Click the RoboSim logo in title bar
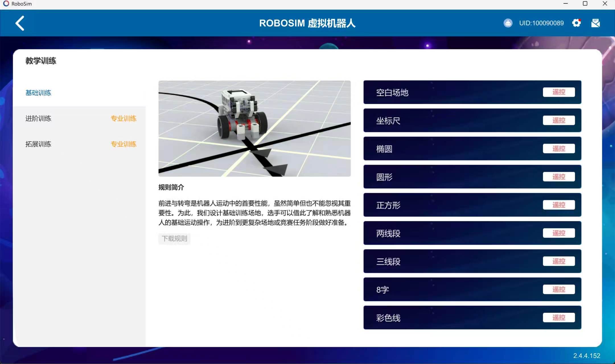This screenshot has width=615, height=364. 6,4
